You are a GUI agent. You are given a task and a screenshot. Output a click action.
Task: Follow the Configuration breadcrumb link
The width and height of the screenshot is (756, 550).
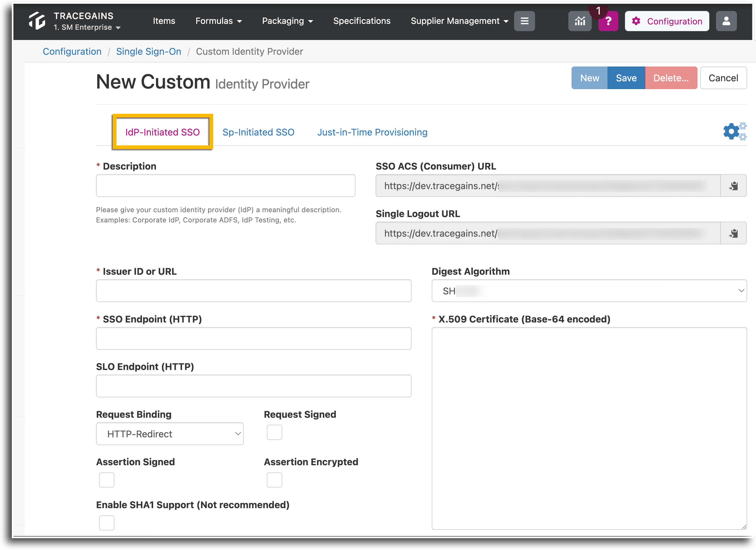pos(72,51)
